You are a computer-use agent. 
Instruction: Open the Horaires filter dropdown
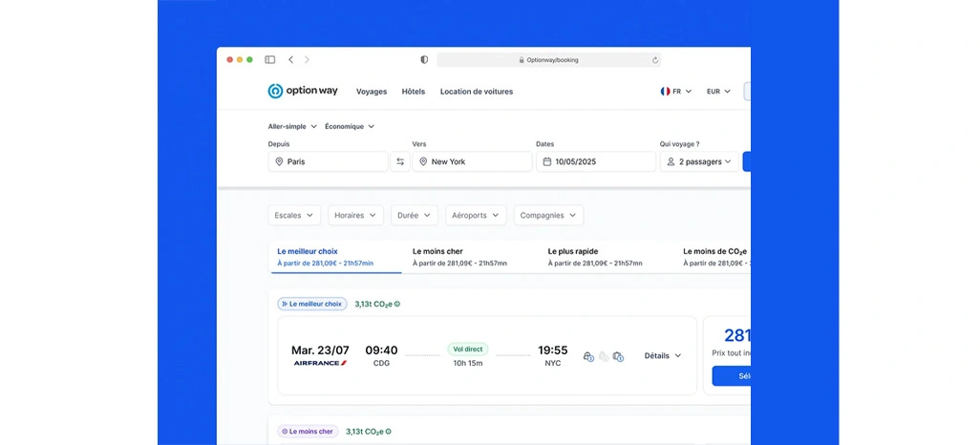(355, 215)
